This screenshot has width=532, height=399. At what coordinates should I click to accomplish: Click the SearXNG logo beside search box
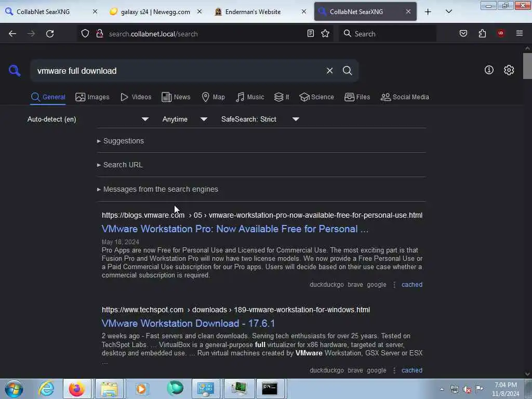pyautogui.click(x=15, y=71)
